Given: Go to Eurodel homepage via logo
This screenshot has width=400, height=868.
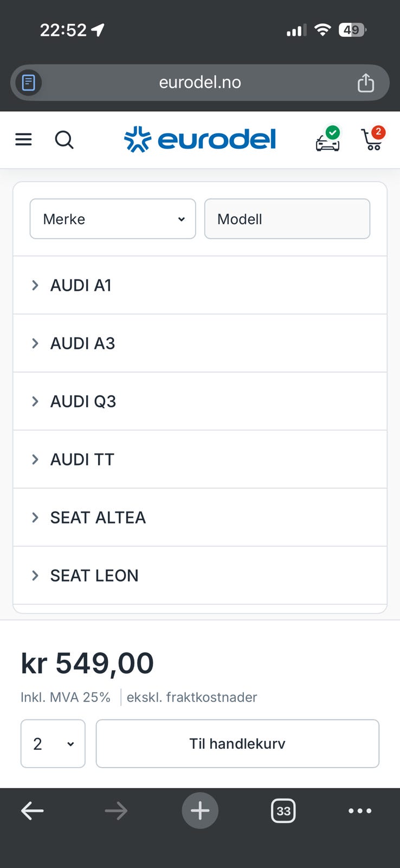Looking at the screenshot, I should pyautogui.click(x=200, y=139).
